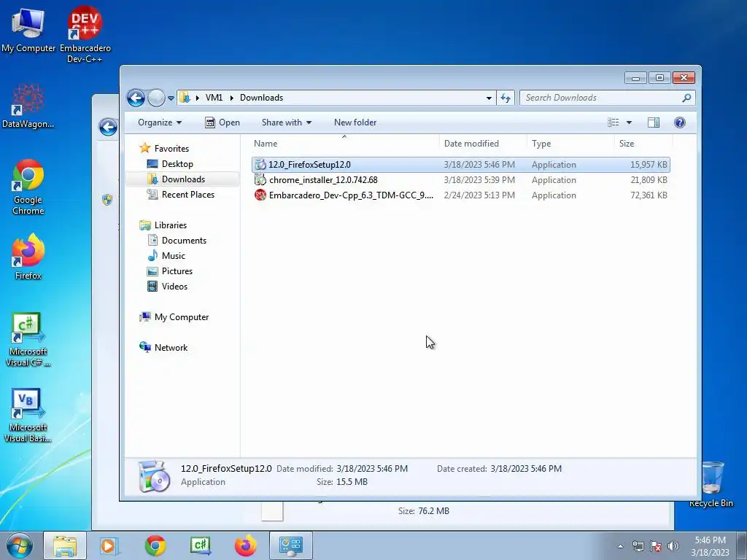
Task: Toggle the preview pane
Action: tap(654, 122)
